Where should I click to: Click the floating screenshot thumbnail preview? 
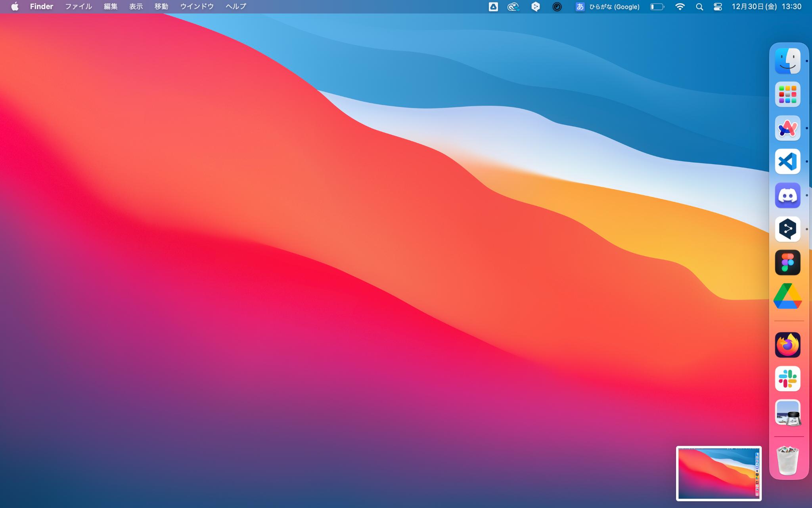[718, 473]
